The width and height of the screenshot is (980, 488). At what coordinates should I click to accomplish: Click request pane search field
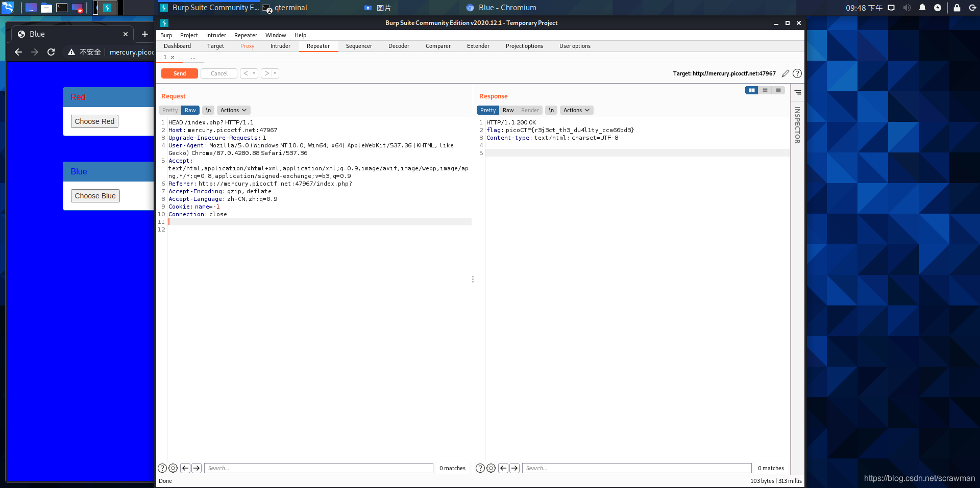click(319, 468)
